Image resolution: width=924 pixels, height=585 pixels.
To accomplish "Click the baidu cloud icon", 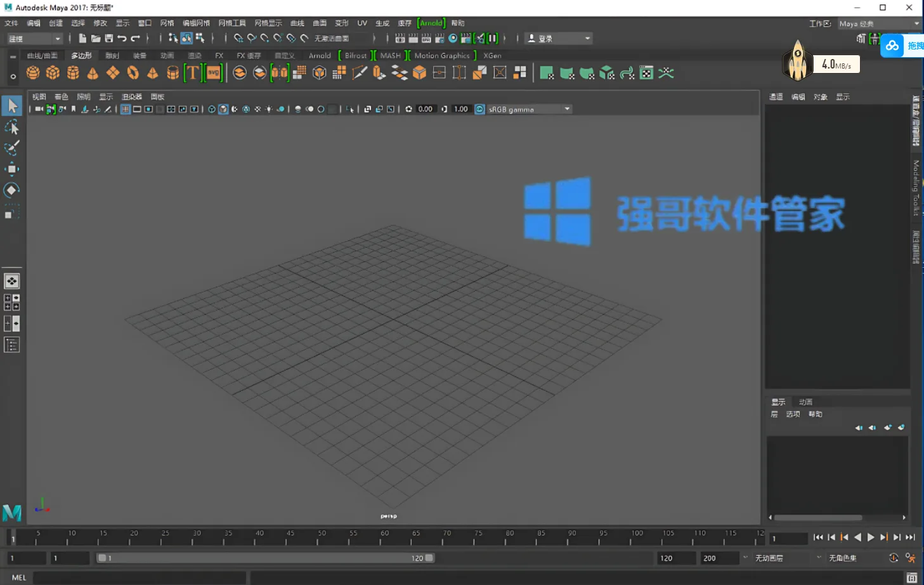I will point(892,46).
